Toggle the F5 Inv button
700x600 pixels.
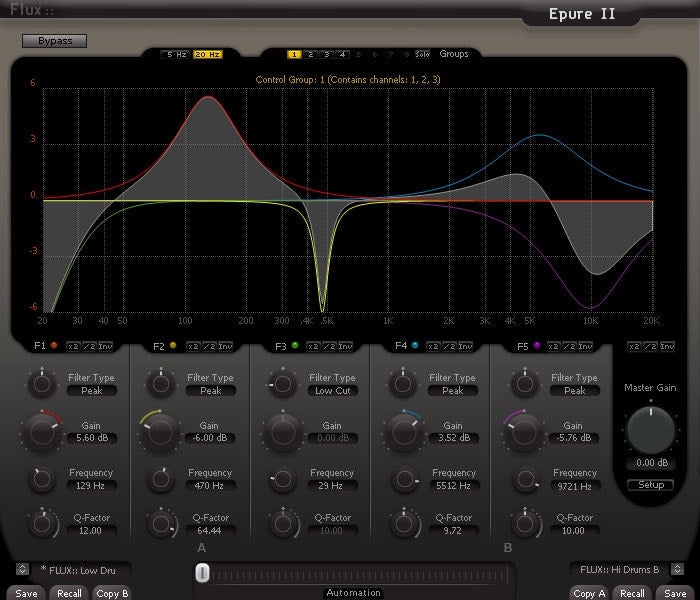(585, 346)
